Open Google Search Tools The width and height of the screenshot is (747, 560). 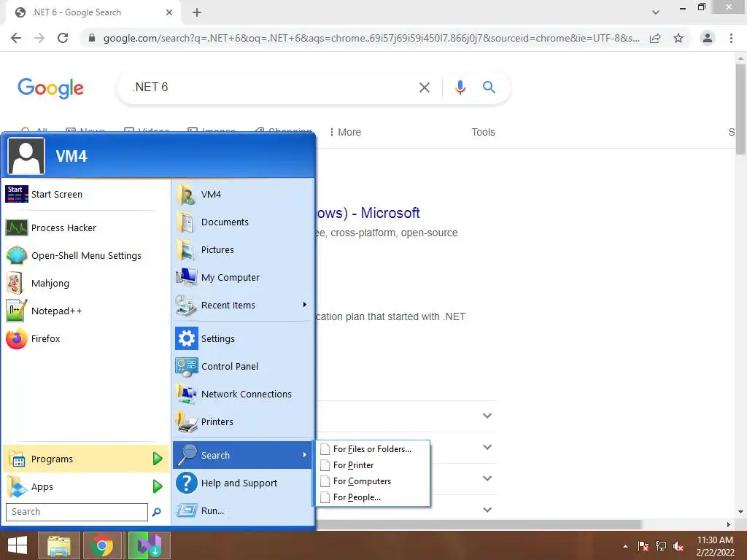483,132
